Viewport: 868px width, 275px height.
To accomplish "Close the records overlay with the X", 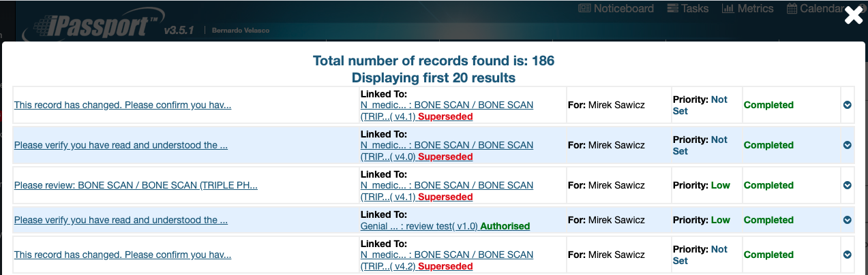I will point(853,16).
